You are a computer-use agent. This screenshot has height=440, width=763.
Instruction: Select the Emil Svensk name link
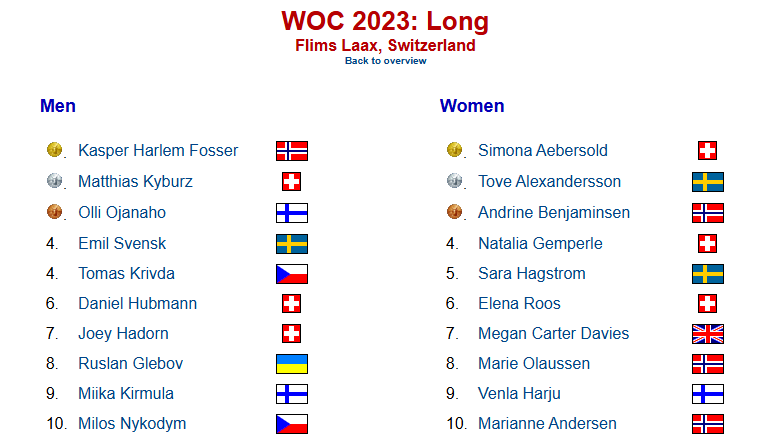[122, 243]
